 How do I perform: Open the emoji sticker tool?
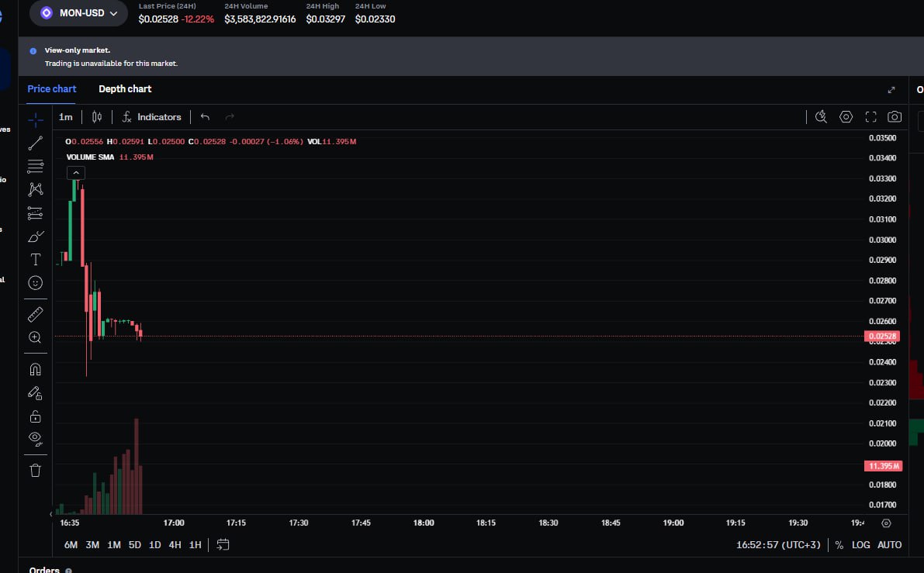click(35, 283)
